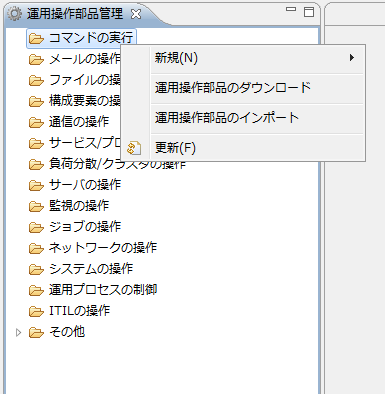Viewport: 385px width, 394px height.
Task: Click the refresh icon beside 更新(F)
Action: tap(134, 148)
